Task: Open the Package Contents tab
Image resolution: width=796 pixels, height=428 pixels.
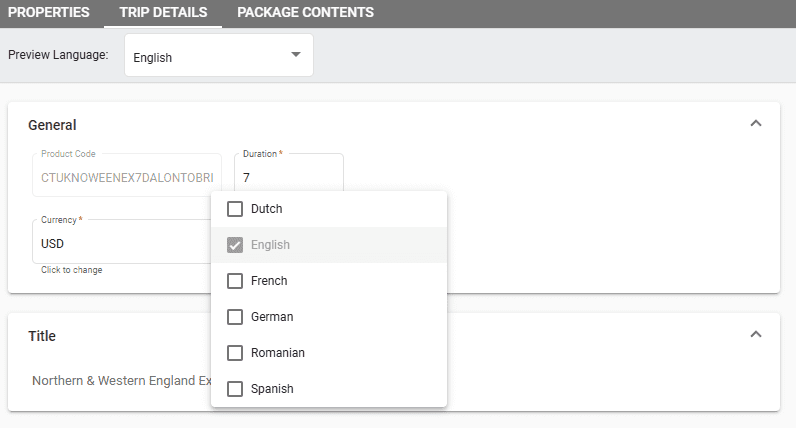Action: point(305,13)
